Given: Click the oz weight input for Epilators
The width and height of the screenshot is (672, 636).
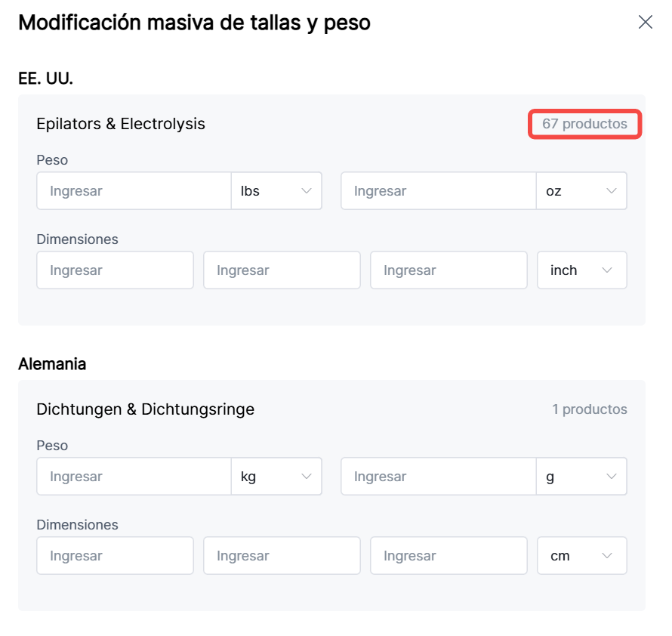Looking at the screenshot, I should pyautogui.click(x=438, y=191).
